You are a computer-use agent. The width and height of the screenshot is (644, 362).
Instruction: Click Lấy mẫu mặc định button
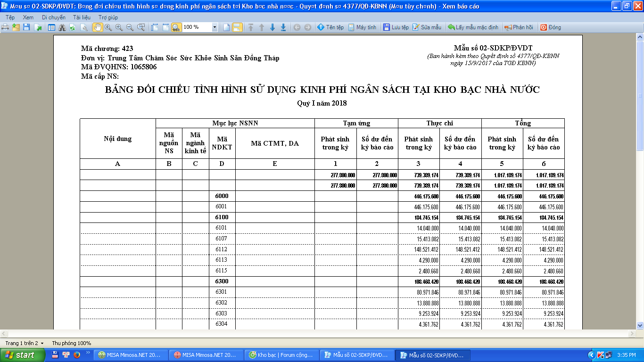pyautogui.click(x=473, y=27)
